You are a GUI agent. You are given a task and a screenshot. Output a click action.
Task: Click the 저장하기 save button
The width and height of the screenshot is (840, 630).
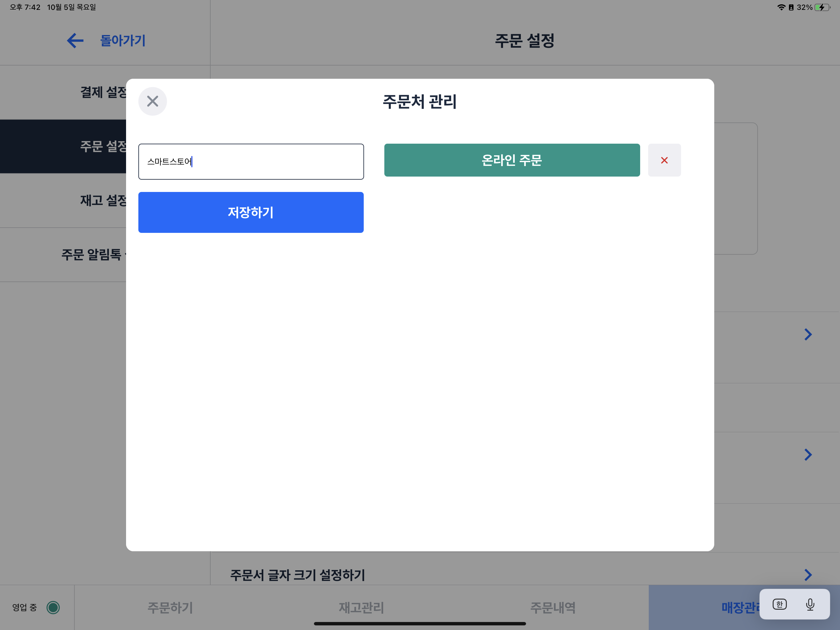[x=251, y=212]
